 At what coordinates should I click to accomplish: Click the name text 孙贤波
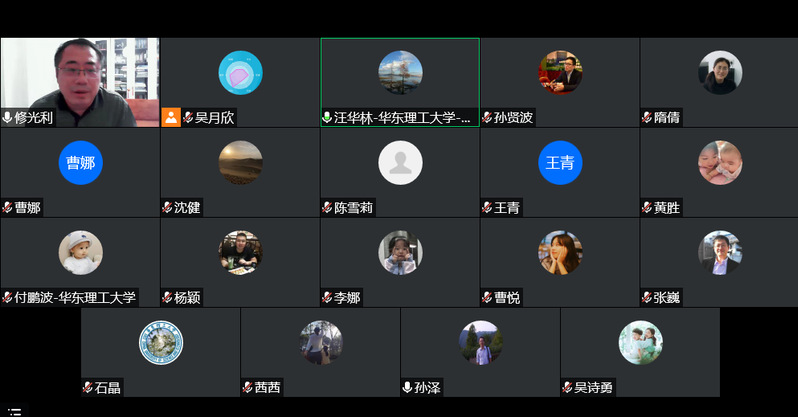(514, 118)
